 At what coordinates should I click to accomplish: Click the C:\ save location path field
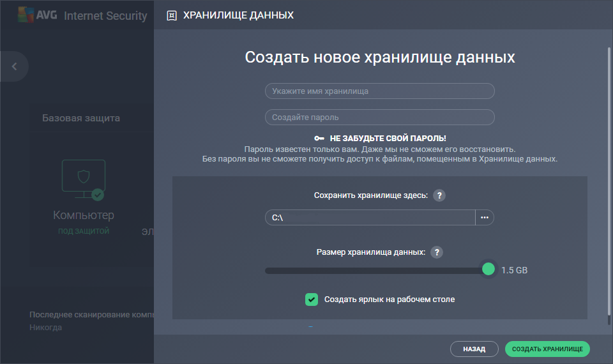[x=370, y=217]
